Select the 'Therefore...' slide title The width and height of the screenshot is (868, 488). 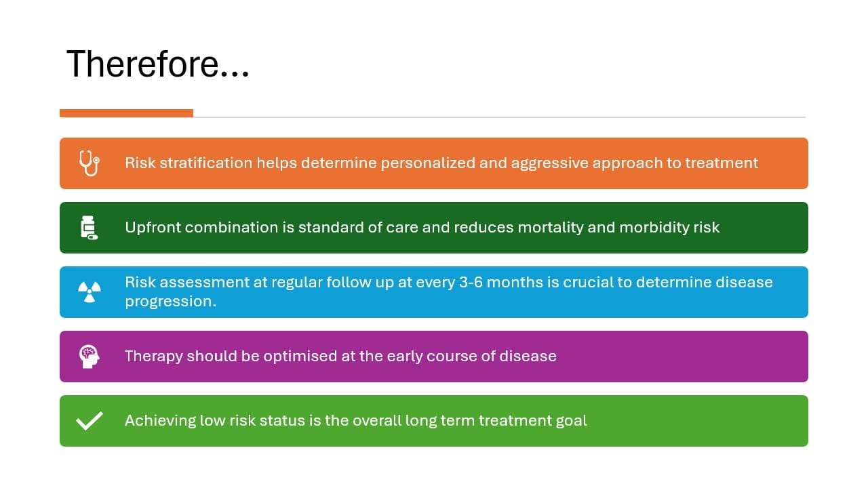click(158, 64)
